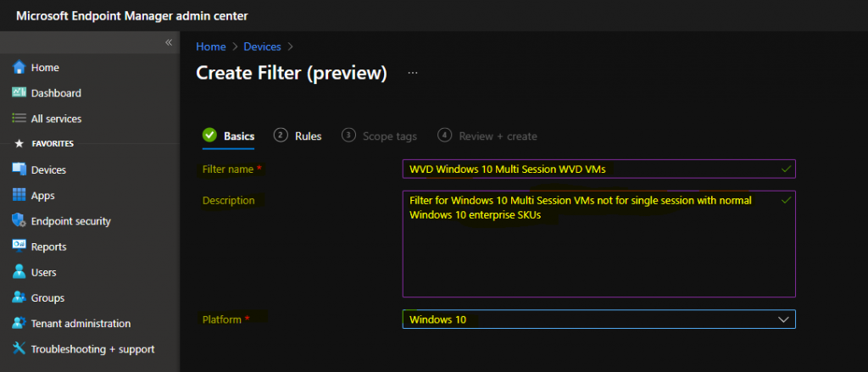Image resolution: width=868 pixels, height=372 pixels.
Task: Open Tenant administration icon
Action: pyautogui.click(x=19, y=324)
